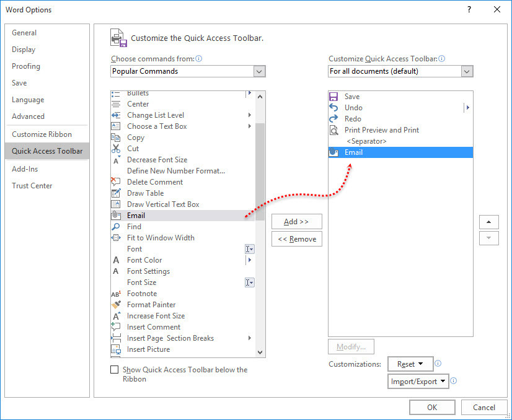Expand the Change List Level submenu arrow

(249, 115)
